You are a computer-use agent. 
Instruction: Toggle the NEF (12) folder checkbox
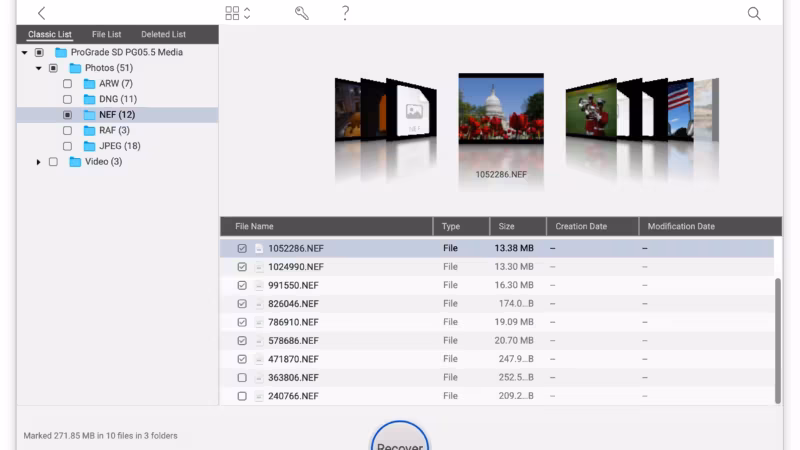(x=67, y=115)
